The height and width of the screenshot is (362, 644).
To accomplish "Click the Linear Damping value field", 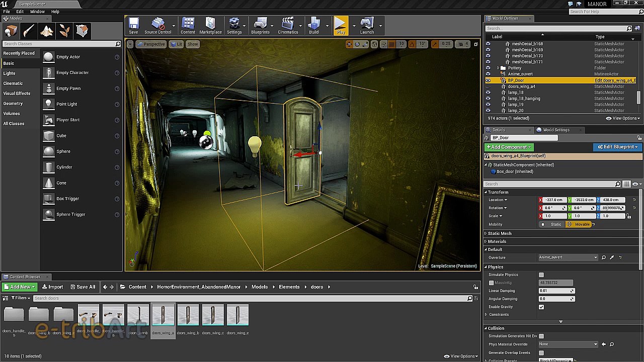I will (556, 291).
